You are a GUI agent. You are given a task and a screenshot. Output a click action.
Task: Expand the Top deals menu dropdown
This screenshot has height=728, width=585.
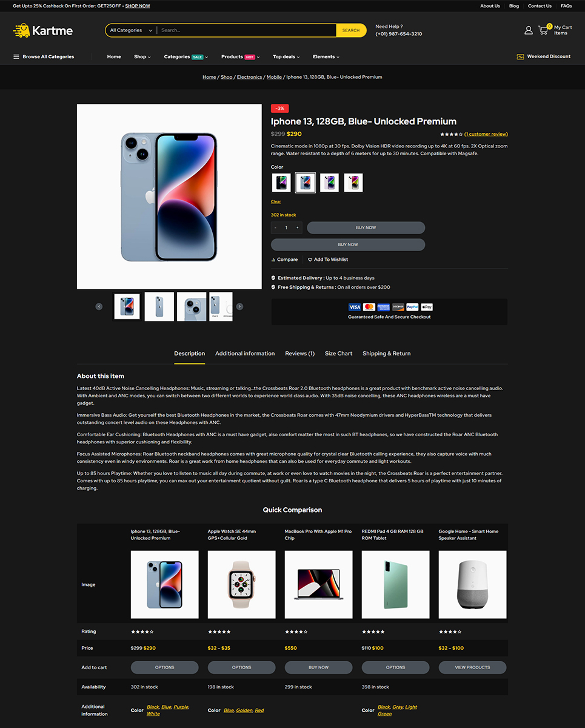[x=286, y=57]
